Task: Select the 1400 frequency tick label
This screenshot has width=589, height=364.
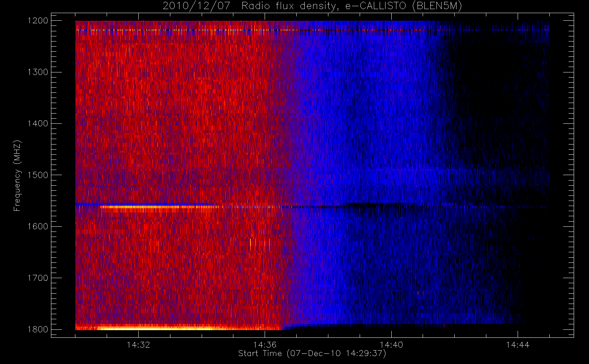Action: click(x=38, y=124)
